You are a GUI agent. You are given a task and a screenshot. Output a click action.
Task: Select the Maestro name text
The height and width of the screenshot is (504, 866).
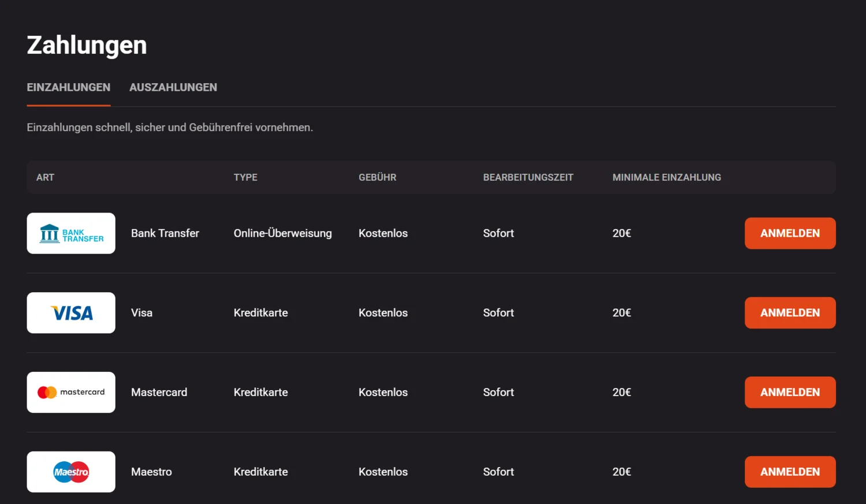coord(151,472)
